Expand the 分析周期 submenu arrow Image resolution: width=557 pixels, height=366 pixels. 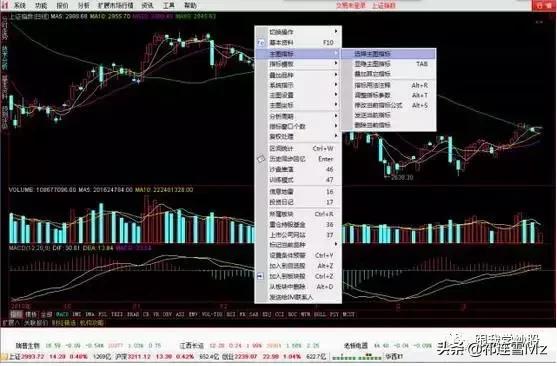pyautogui.click(x=336, y=116)
